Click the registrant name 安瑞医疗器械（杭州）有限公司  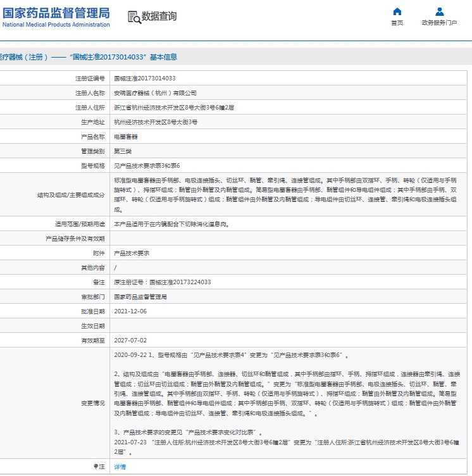click(155, 93)
